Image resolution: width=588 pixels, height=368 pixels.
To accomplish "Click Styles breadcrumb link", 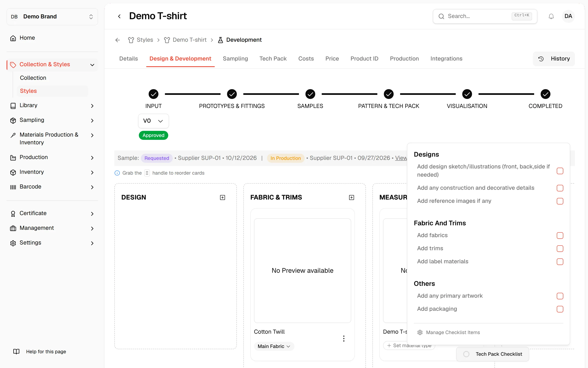I will 145,40.
